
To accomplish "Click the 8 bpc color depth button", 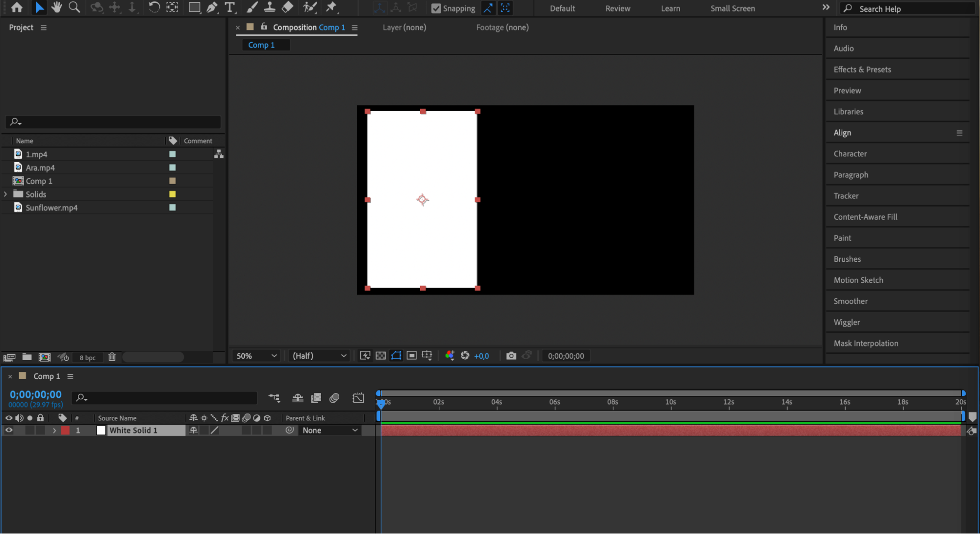I will (88, 358).
